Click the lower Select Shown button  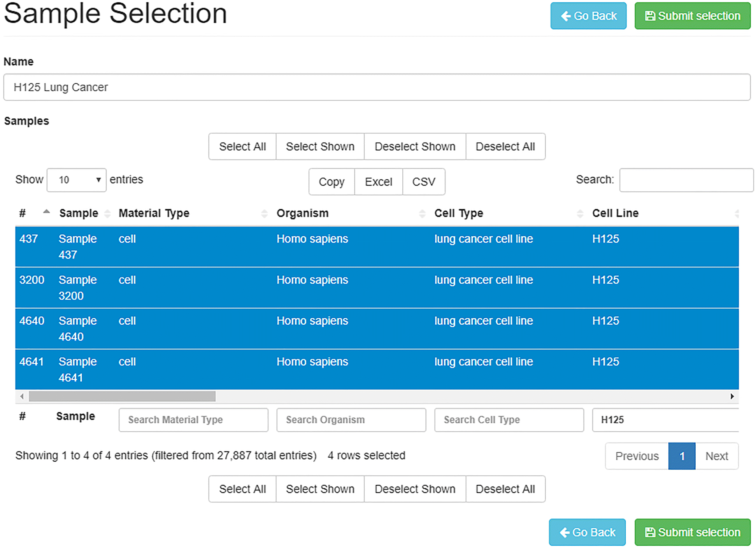[320, 489]
